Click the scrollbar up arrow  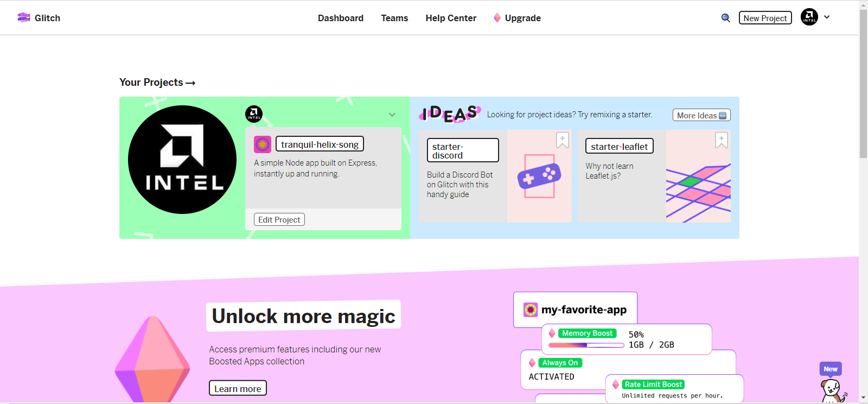tap(863, 4)
